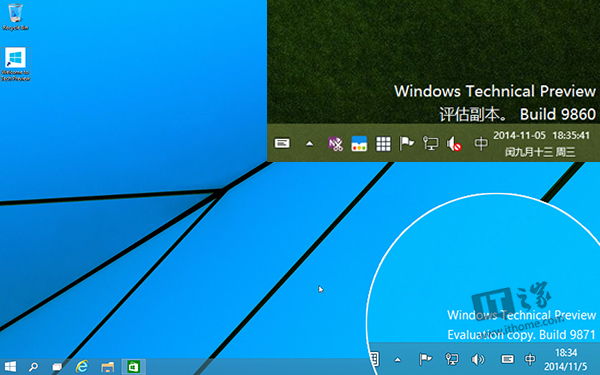
Task: Select the Welcome to Tech Preview shortcut
Action: pyautogui.click(x=15, y=64)
